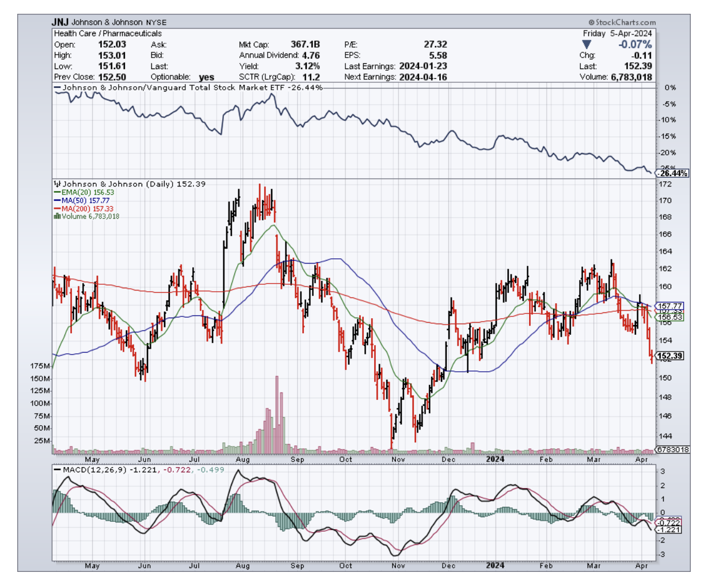The height and width of the screenshot is (588, 708).
Task: Select the blue MA(50) legend entry
Action: 81,200
